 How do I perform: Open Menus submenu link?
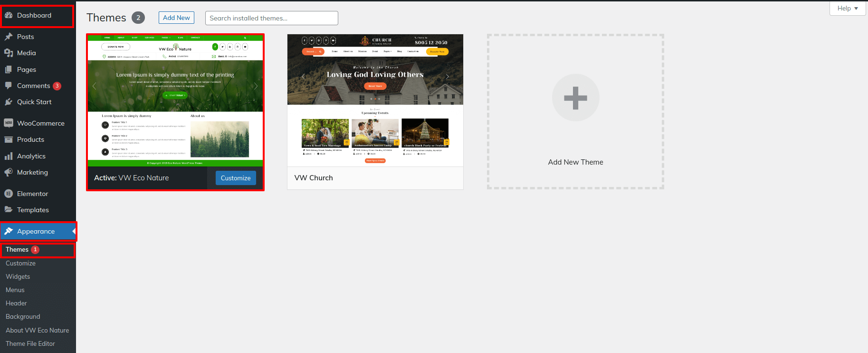[x=15, y=290]
